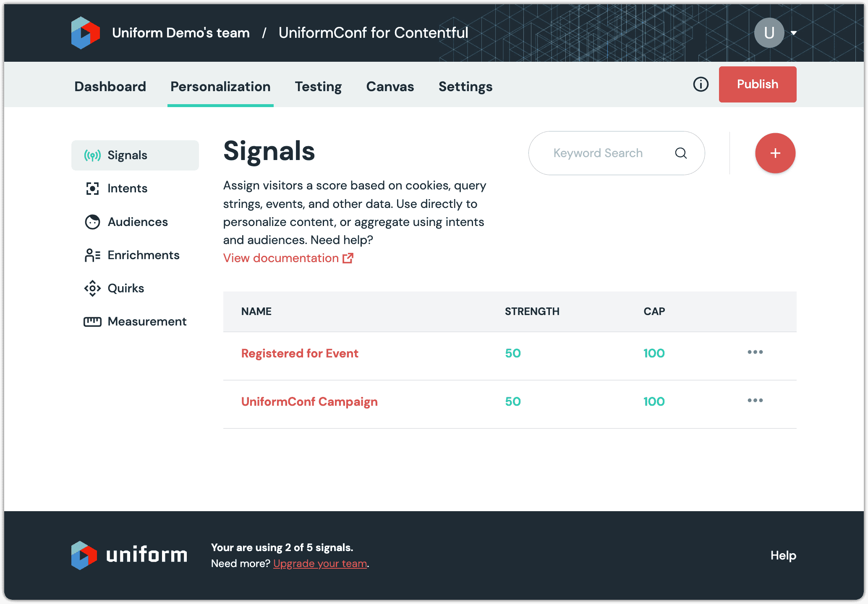Open options menu for UniformConf Campaign

(x=755, y=401)
